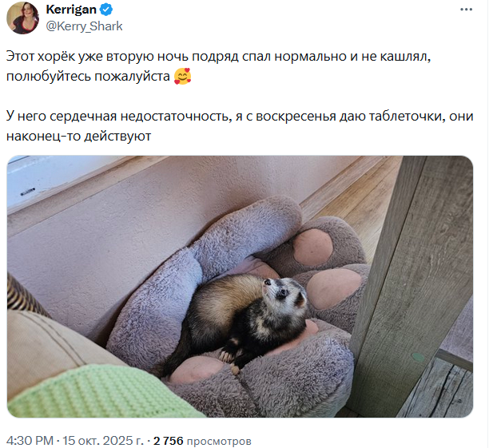489x448 pixels.
Task: Open the 2 756 просмотров view count
Action: click(x=202, y=441)
